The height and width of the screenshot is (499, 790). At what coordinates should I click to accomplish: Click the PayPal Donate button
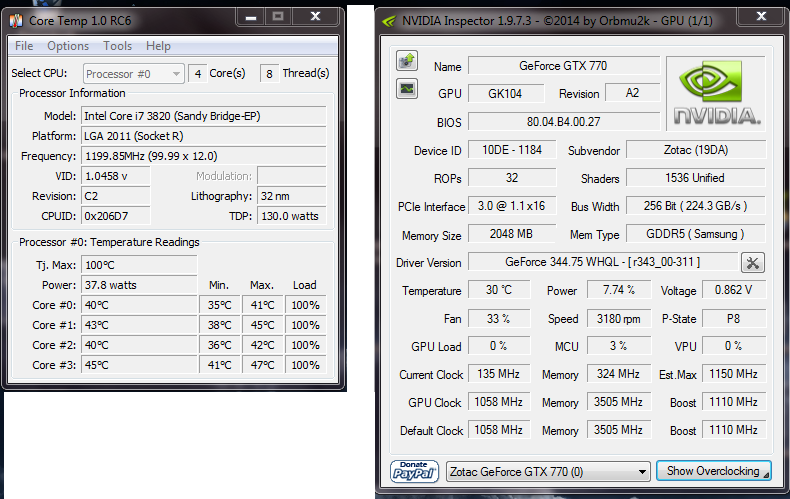(x=414, y=472)
